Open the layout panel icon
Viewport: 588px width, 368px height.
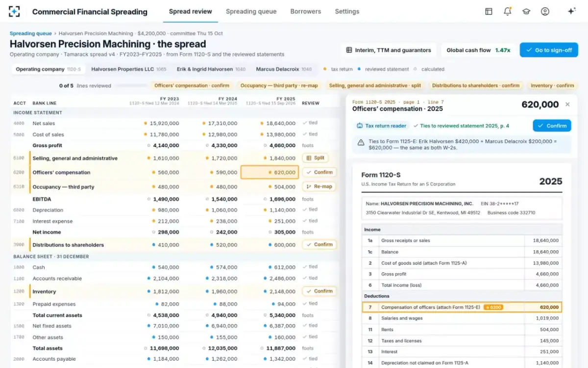[489, 11]
